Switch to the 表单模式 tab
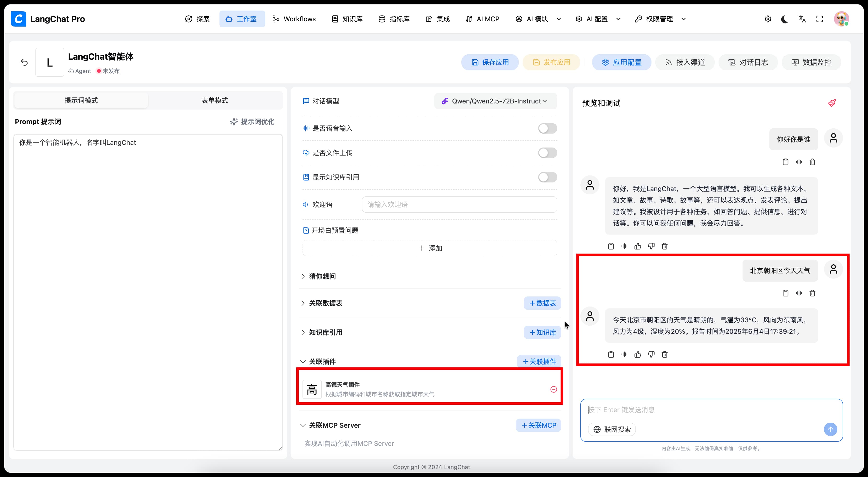 [x=215, y=100]
